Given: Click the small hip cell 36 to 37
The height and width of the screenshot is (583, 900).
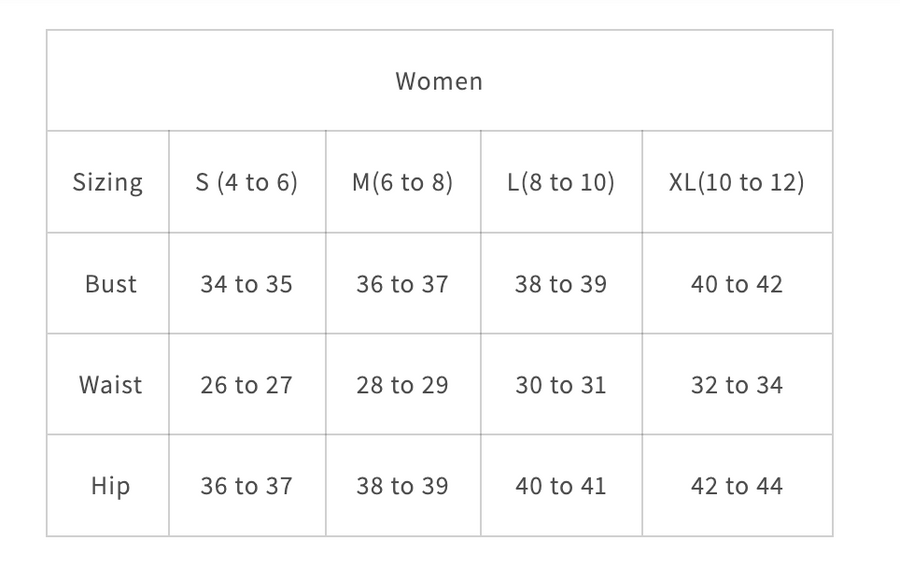Looking at the screenshot, I should coord(246,486).
